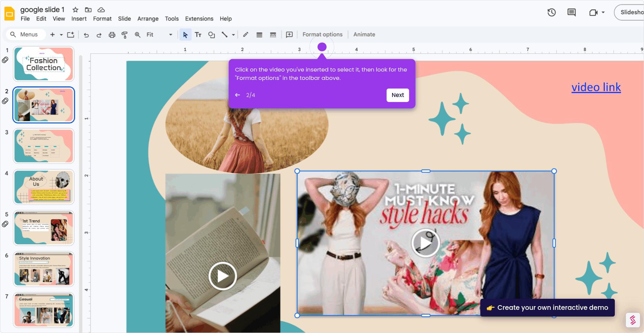Click the pink logo widget bottom right
Image resolution: width=644 pixels, height=333 pixels.
pyautogui.click(x=633, y=320)
